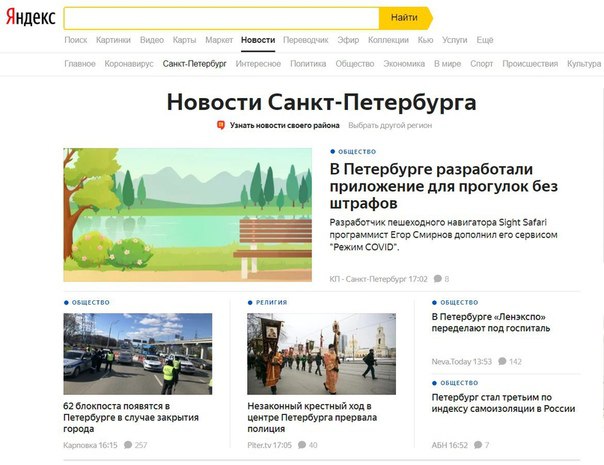
Task: Follow the Узнать новости своего района link
Action: 285,125
